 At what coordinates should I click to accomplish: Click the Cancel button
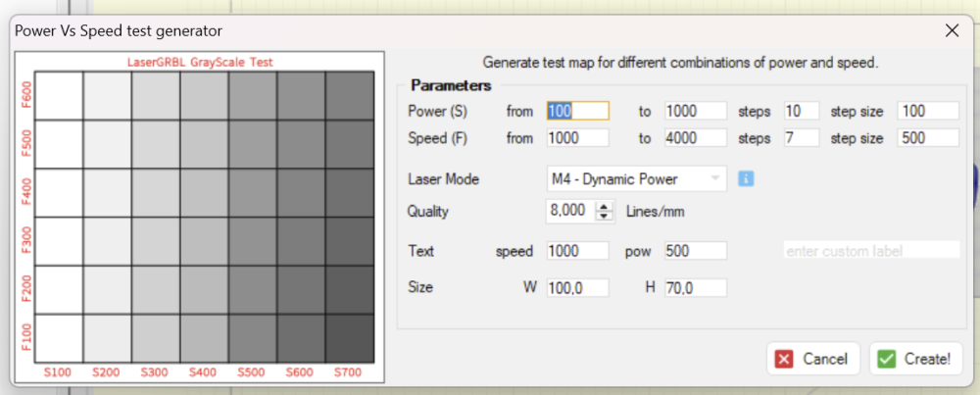coord(813,359)
